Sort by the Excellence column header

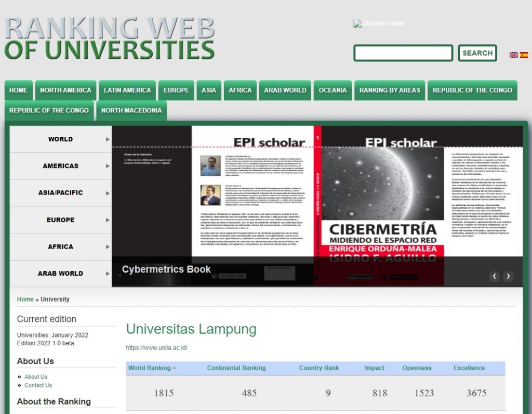coord(469,368)
